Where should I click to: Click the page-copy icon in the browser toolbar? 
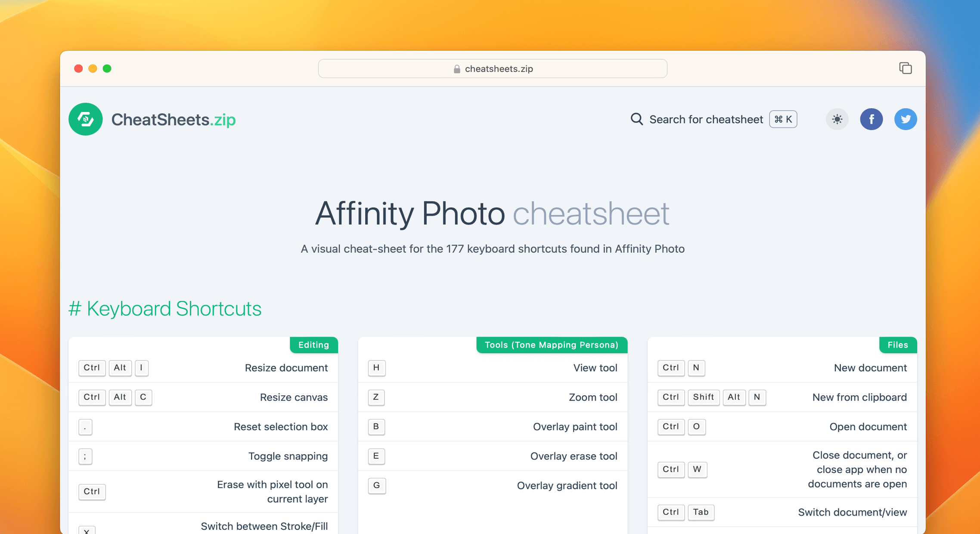pyautogui.click(x=906, y=68)
